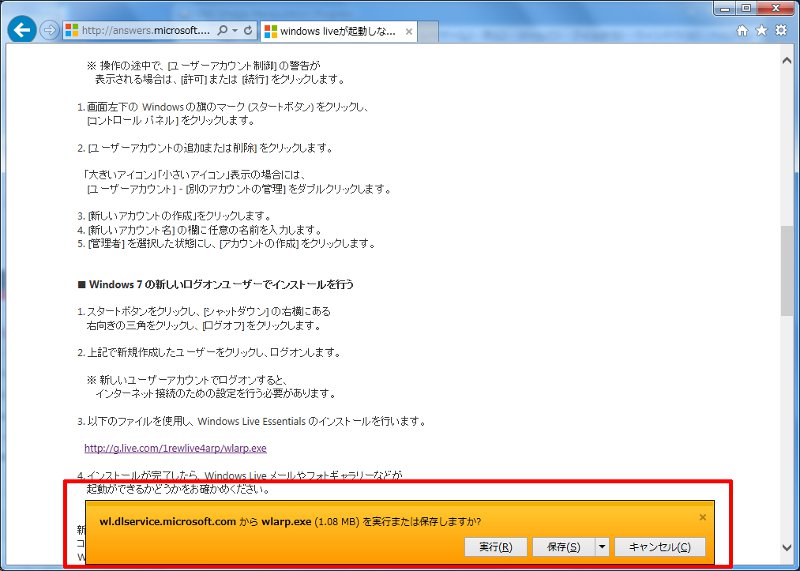Click 'wl.dlservice.microsoft.com' text in download bar
Viewport: 800px width, 571px height.
click(167, 522)
